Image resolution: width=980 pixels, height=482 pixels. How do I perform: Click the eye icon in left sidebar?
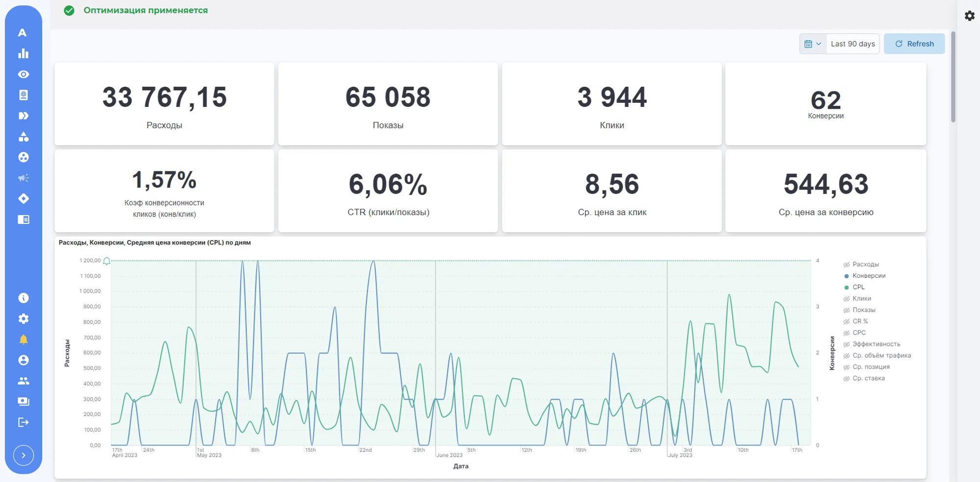click(x=23, y=74)
